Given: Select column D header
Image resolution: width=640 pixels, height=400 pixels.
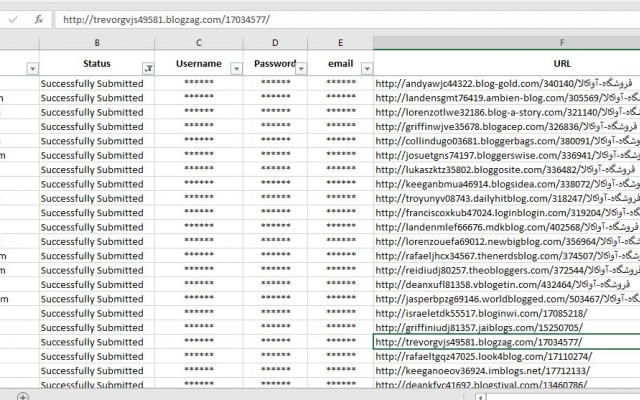Looking at the screenshot, I should pyautogui.click(x=275, y=42).
